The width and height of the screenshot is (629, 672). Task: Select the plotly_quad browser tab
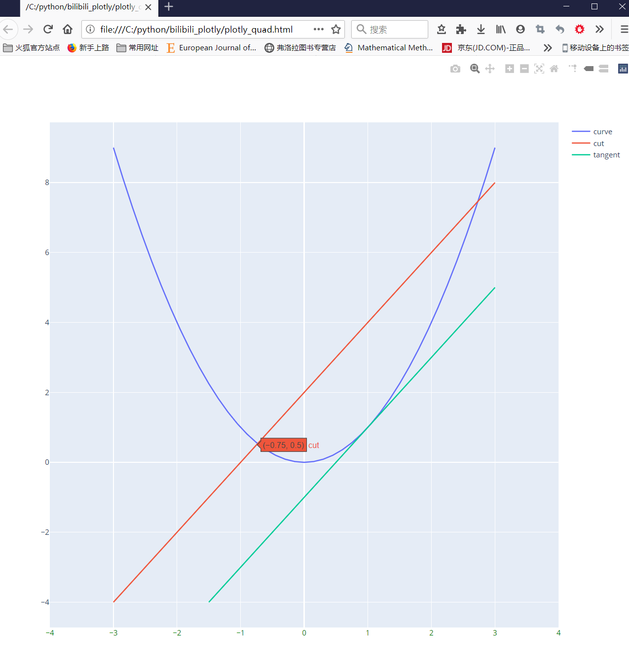tap(89, 7)
